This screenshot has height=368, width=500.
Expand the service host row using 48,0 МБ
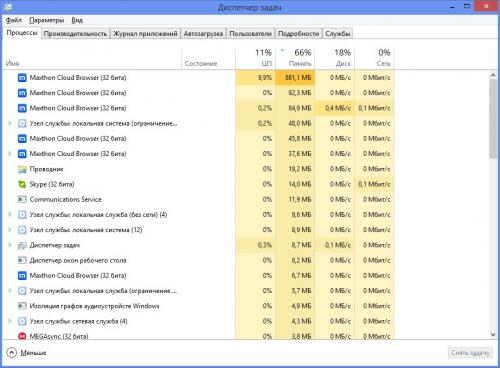coord(10,124)
